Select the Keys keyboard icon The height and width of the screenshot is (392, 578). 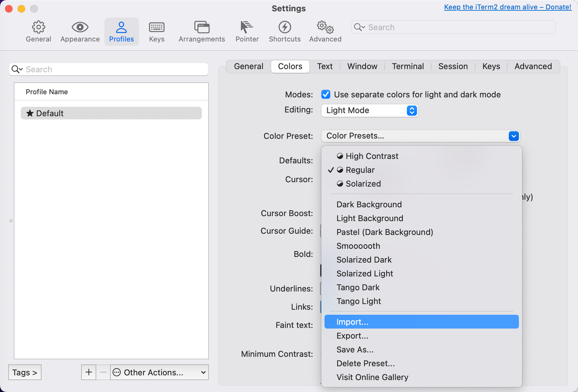click(157, 28)
